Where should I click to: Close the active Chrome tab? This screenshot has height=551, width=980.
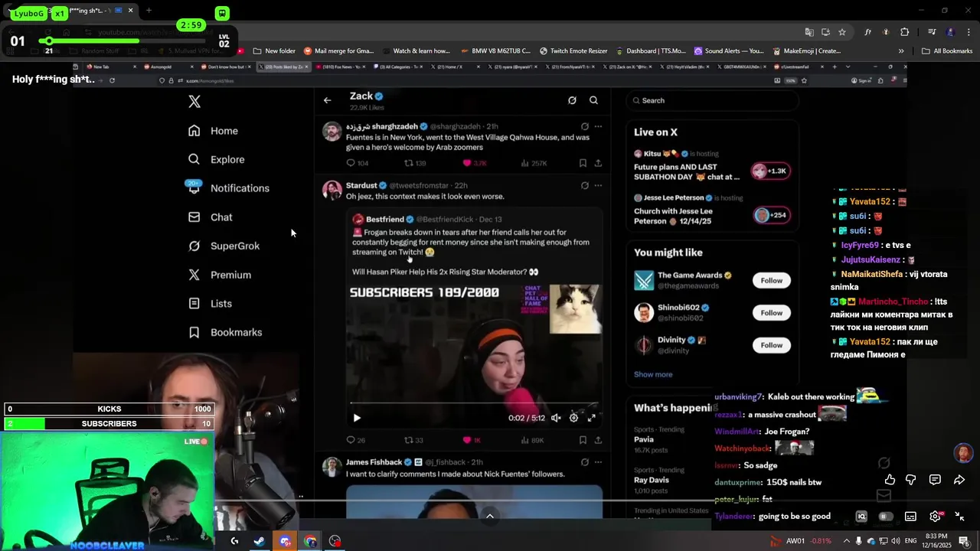(130, 11)
